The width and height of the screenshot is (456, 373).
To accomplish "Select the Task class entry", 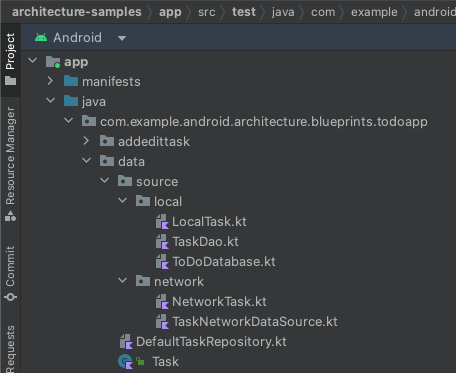I will [165, 362].
